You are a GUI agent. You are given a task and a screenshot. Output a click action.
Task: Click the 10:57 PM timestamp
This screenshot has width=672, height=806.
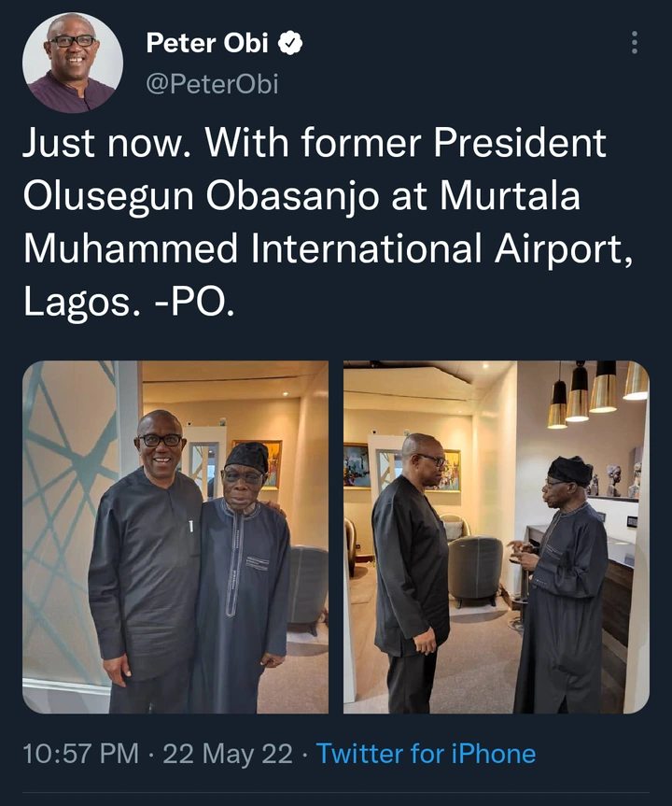(x=79, y=754)
